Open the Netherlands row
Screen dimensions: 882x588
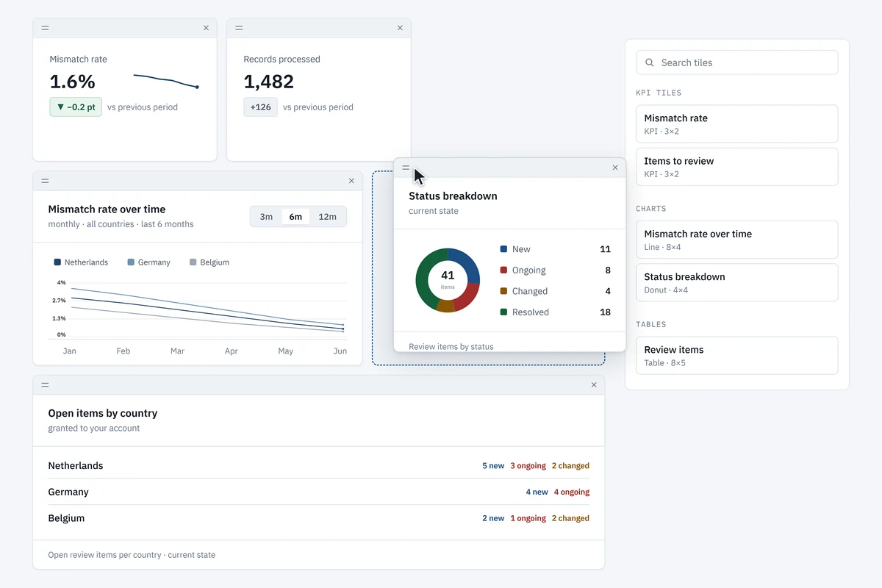(318, 466)
